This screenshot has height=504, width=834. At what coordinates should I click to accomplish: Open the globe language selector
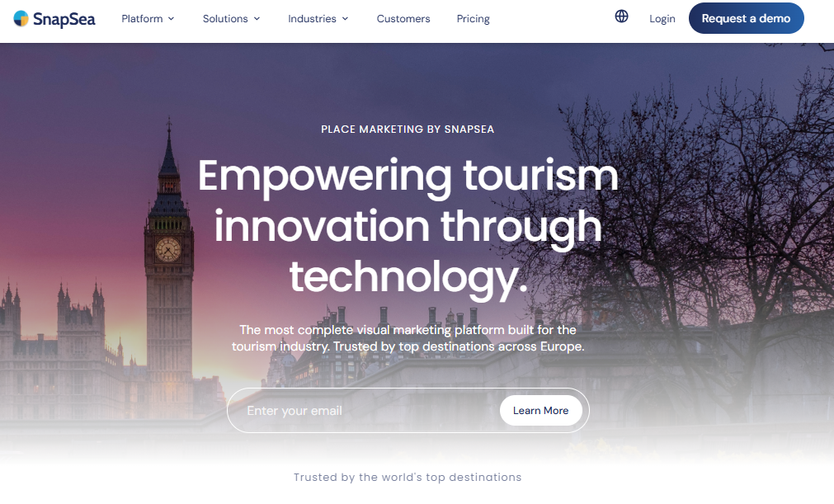pyautogui.click(x=621, y=16)
